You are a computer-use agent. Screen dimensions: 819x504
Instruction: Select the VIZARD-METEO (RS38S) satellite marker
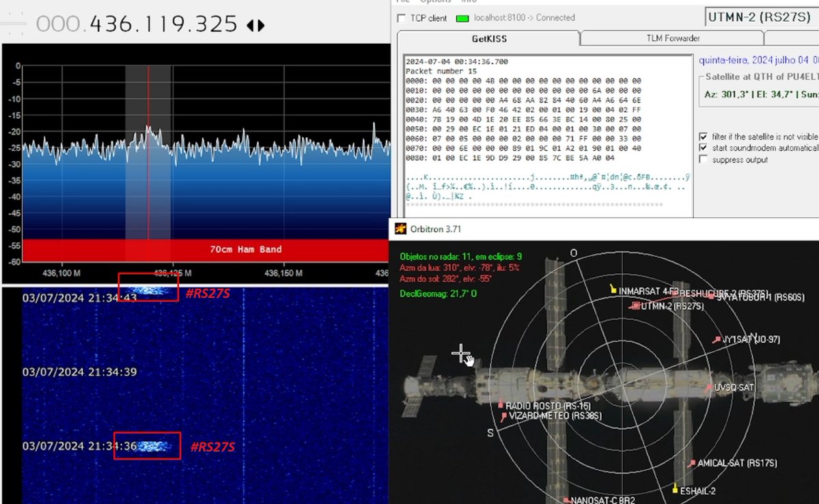tap(504, 416)
